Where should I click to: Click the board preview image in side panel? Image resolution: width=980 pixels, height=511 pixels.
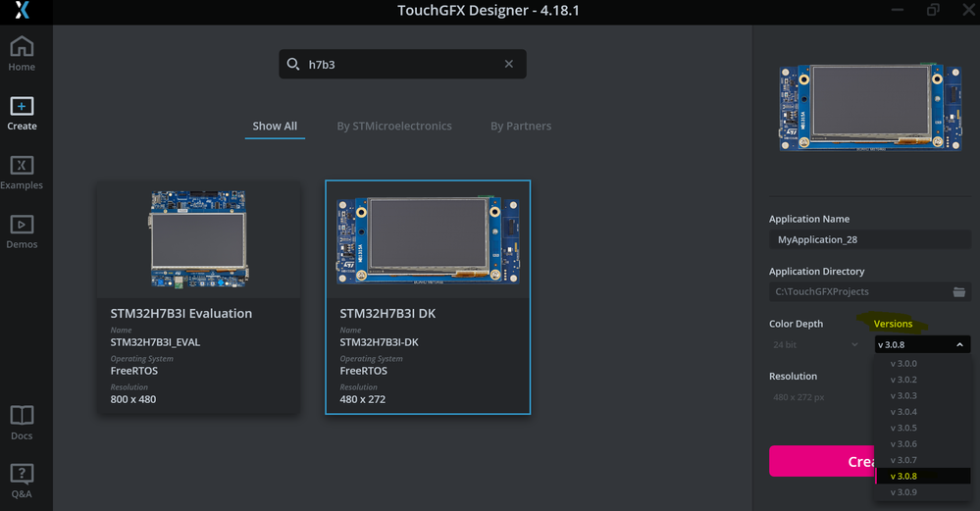click(x=869, y=108)
